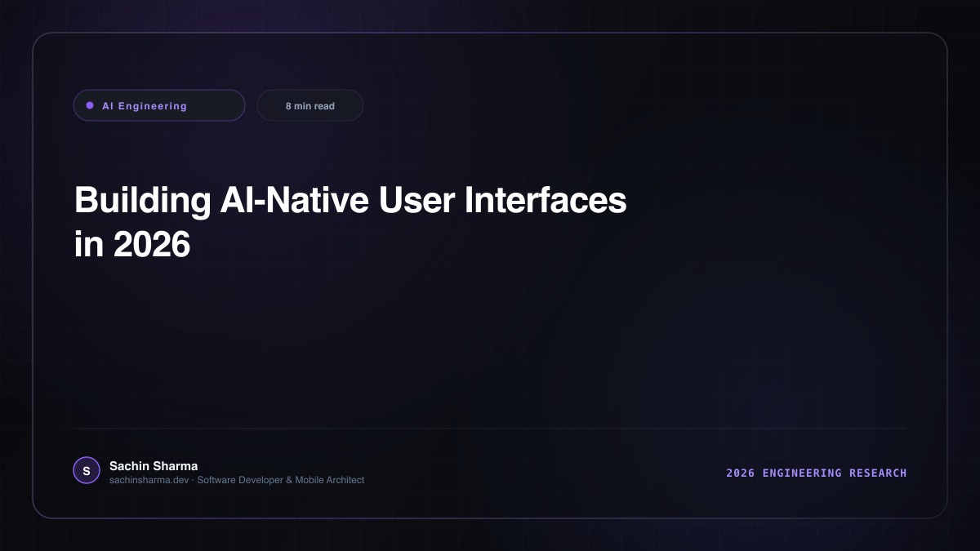This screenshot has width=980, height=551.
Task: Click the purple dot in AI Engineering pill
Action: tap(90, 105)
